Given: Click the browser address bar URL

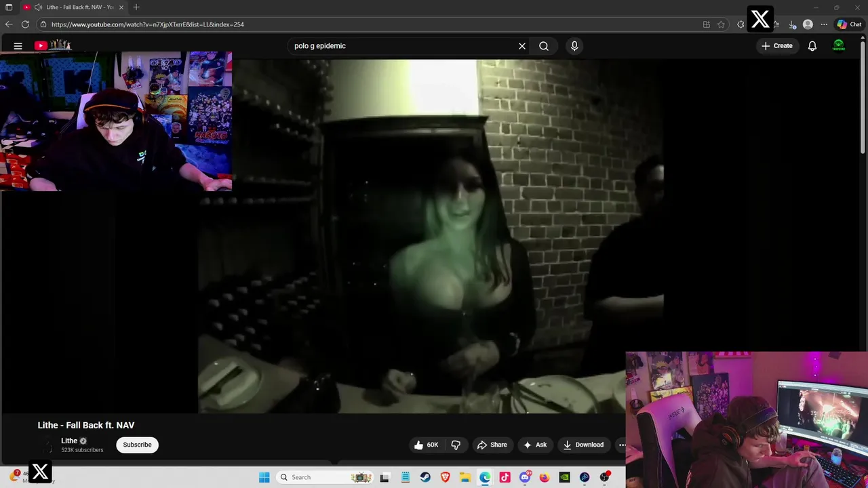Looking at the screenshot, I should point(147,24).
